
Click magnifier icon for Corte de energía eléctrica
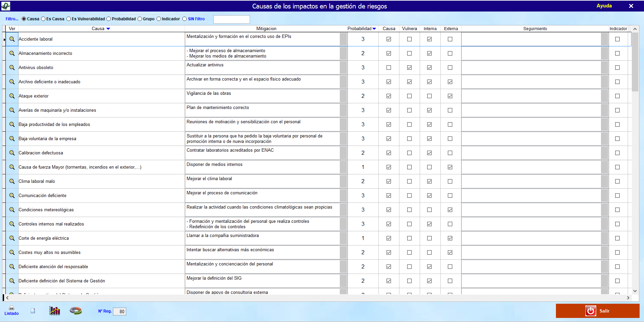[x=12, y=238]
